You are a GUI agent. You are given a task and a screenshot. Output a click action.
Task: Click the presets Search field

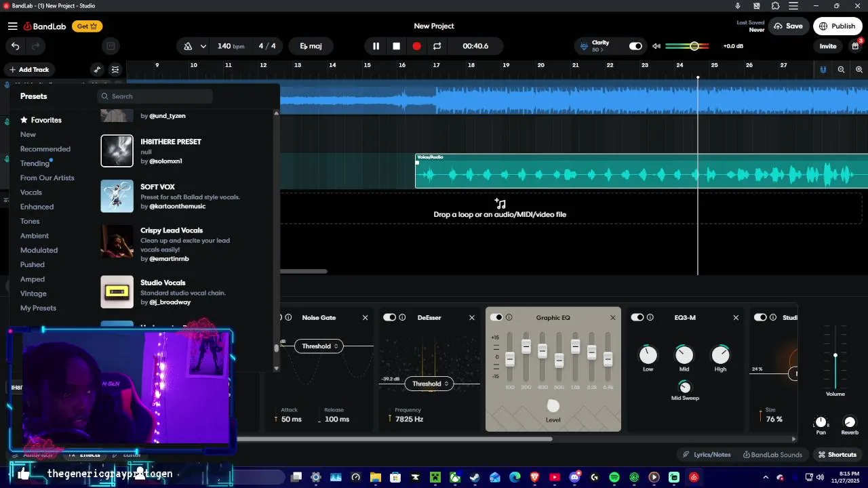point(155,96)
